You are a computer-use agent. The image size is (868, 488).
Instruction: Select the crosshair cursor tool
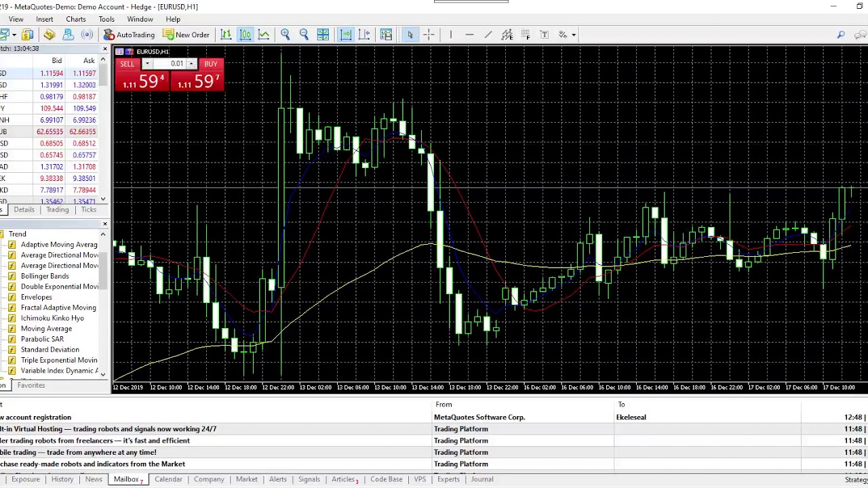[x=429, y=35]
